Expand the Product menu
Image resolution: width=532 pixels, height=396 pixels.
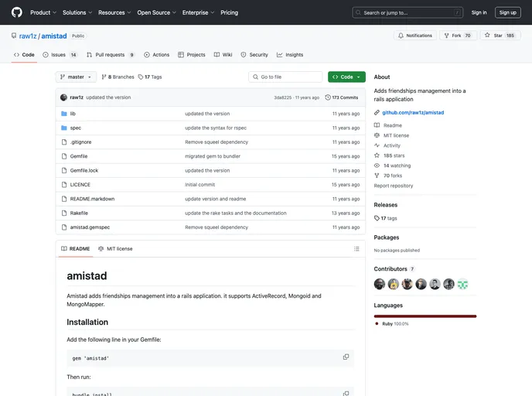43,12
